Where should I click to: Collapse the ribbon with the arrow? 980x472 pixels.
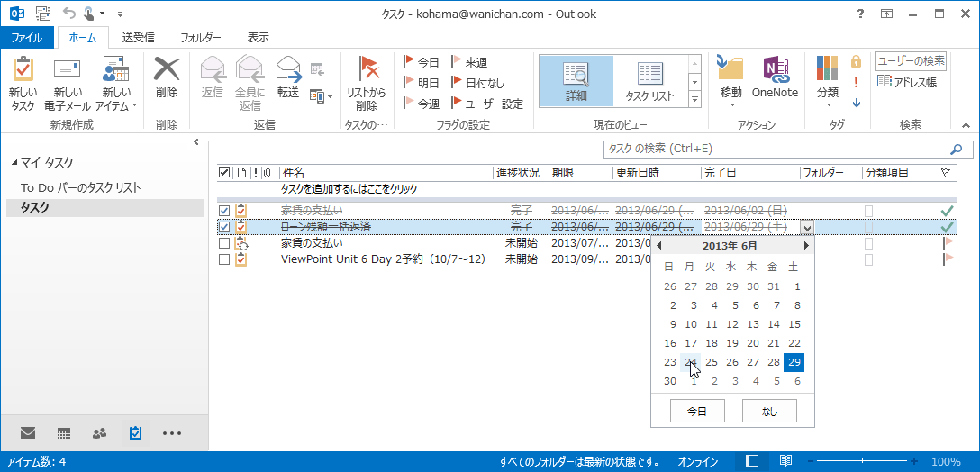pyautogui.click(x=966, y=126)
